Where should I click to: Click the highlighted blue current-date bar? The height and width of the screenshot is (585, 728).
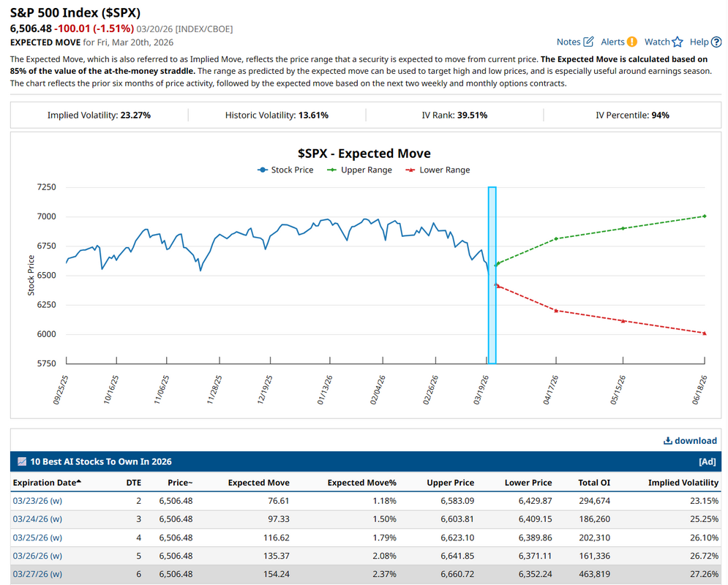(492, 275)
